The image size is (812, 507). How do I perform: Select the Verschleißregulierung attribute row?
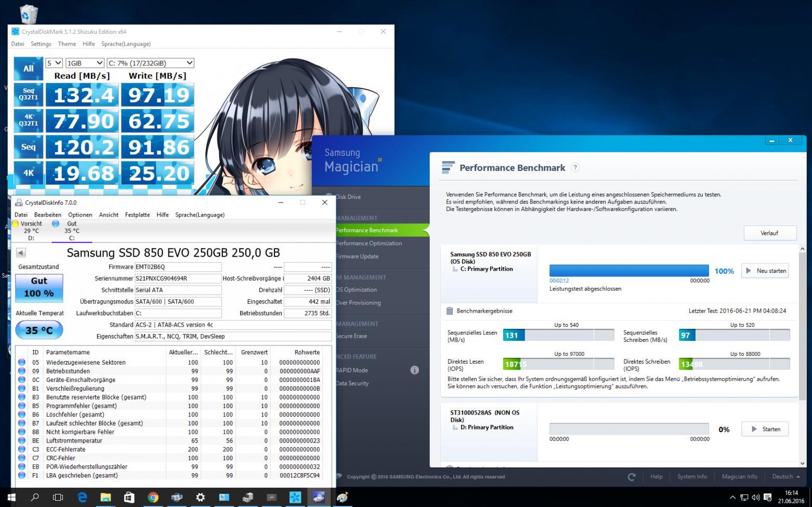coord(169,389)
